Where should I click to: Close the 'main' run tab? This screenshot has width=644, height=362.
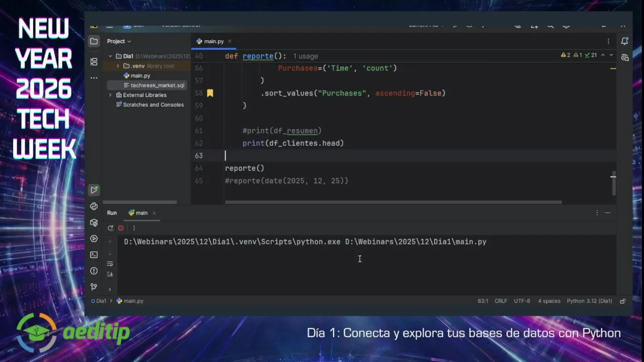[x=154, y=213]
